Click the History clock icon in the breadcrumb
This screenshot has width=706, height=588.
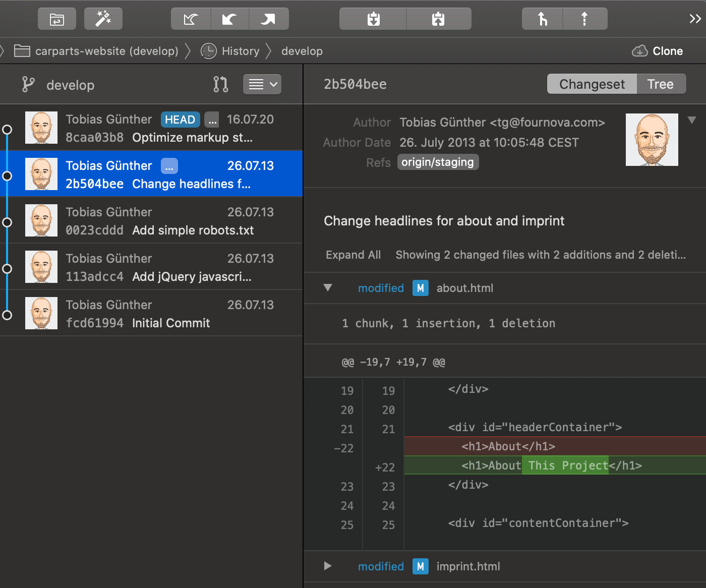(208, 51)
